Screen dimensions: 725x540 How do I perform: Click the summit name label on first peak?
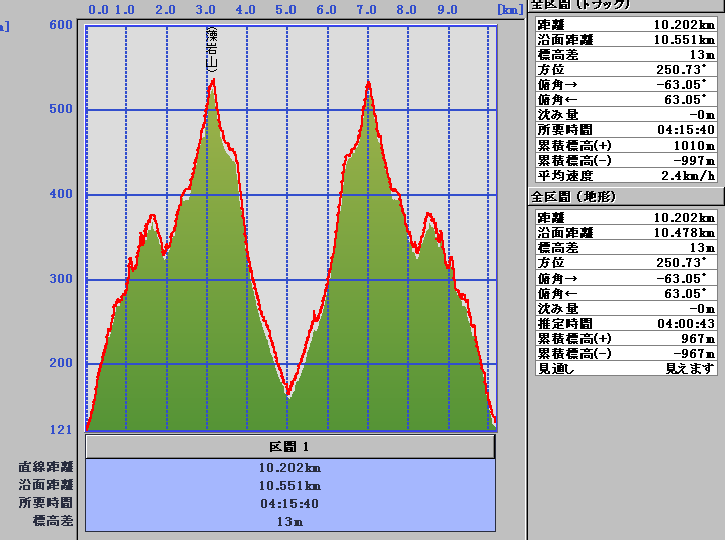tap(211, 48)
